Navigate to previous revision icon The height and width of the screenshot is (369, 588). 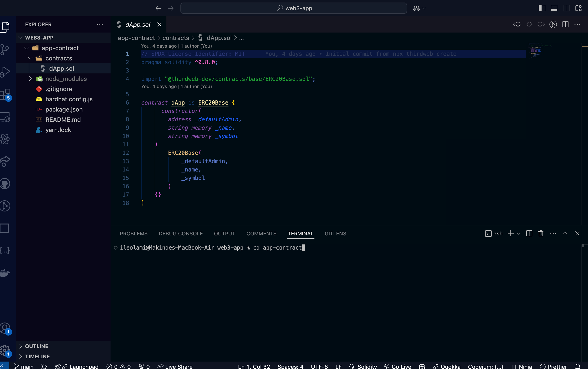517,24
